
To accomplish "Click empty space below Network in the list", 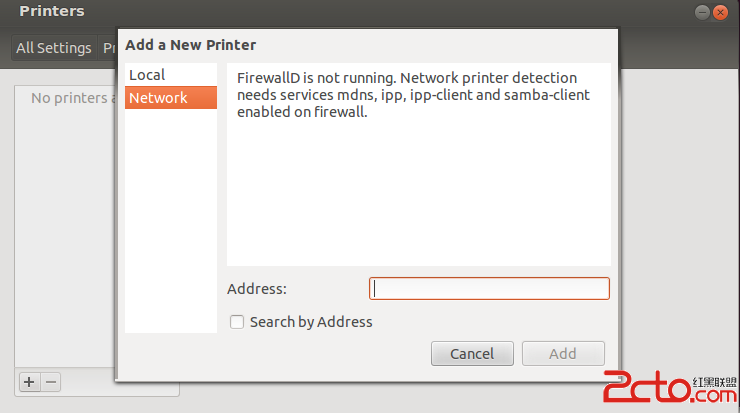I will 171,221.
